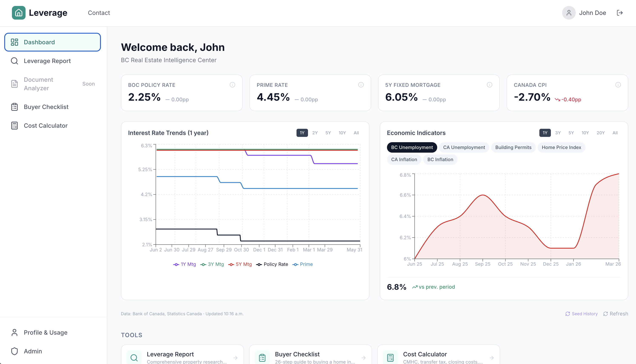Set Economic Indicators range to 1Y

click(x=545, y=133)
